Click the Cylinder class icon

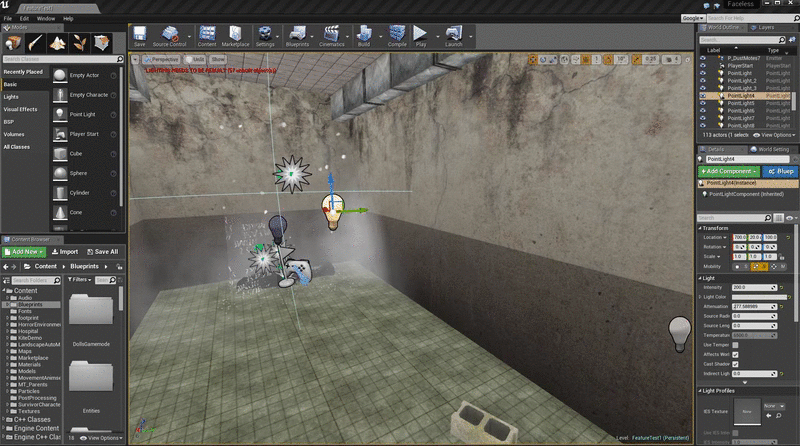tap(60, 193)
